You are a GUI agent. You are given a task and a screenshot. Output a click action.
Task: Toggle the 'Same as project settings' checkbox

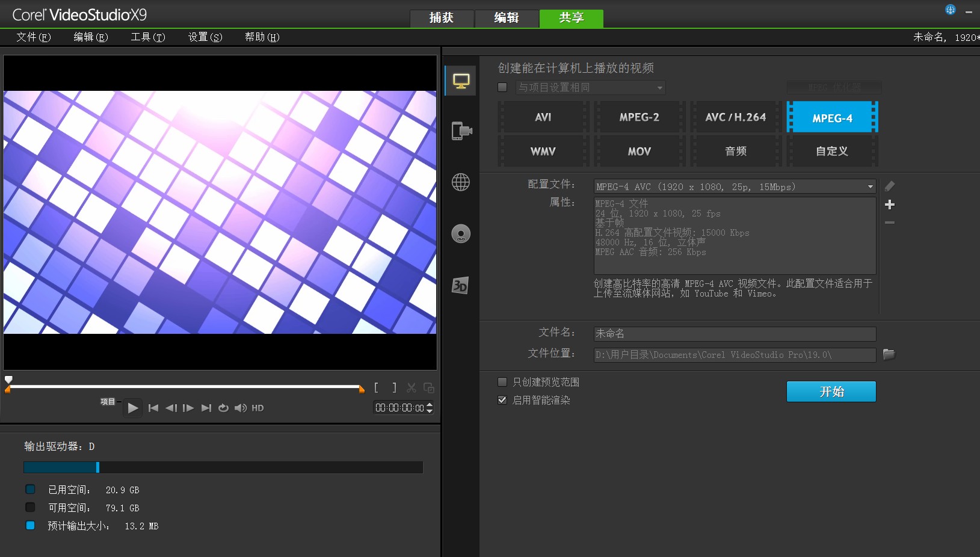coord(502,87)
